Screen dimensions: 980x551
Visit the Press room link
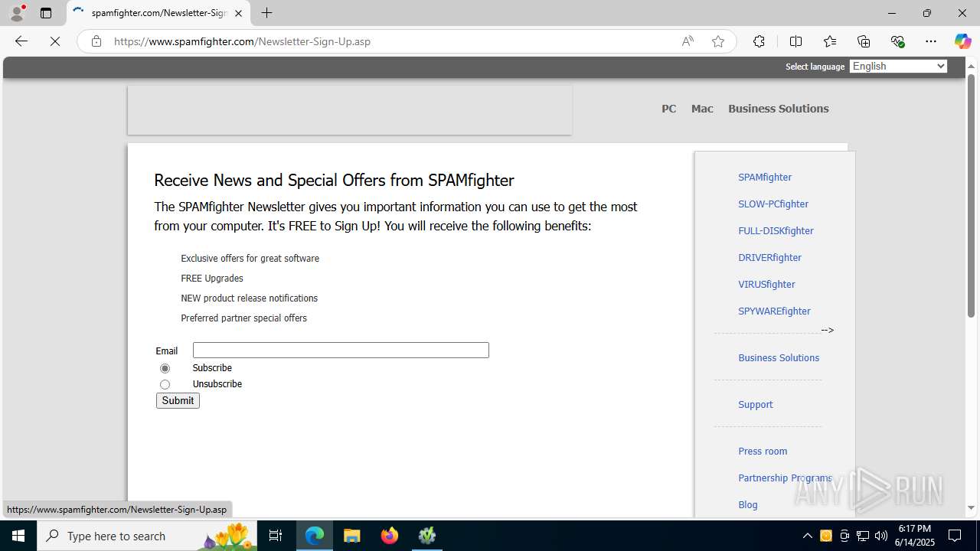(763, 451)
